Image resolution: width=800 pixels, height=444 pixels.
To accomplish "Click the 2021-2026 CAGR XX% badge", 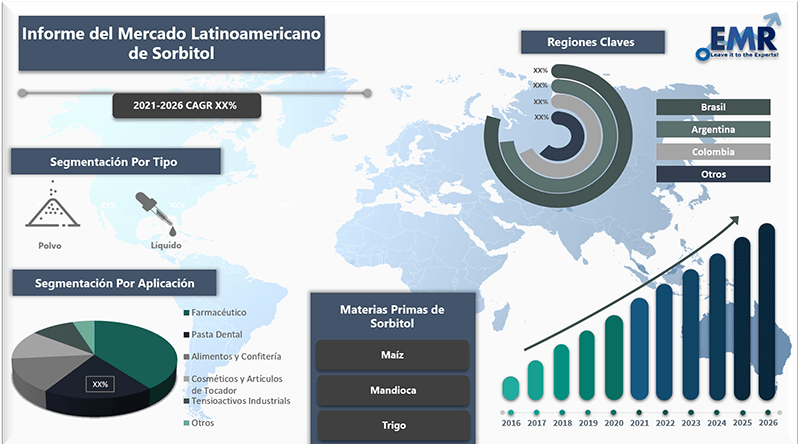I will click(184, 103).
